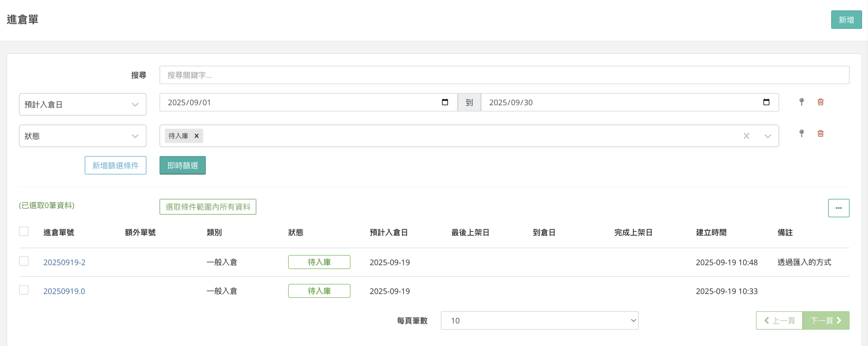
Task: Open inbound order link 20250919-2
Action: 64,262
